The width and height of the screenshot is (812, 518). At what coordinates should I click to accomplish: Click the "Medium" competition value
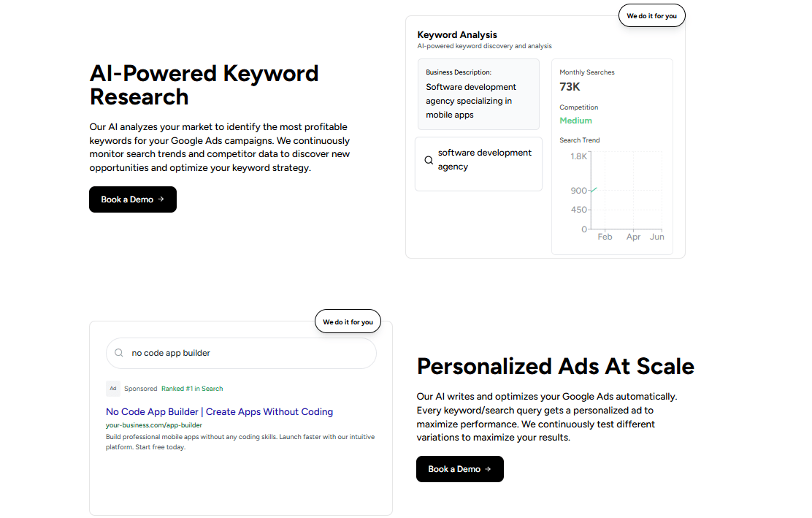click(575, 121)
